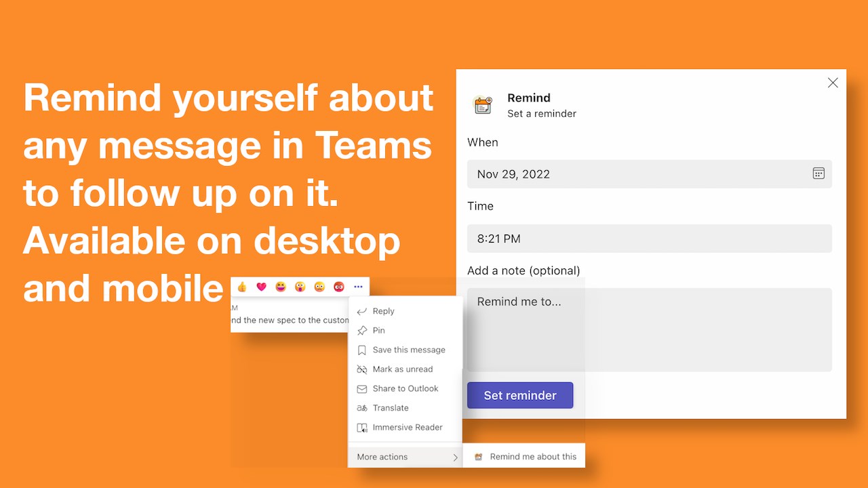The height and width of the screenshot is (488, 868).
Task: Click the Remind title text
Action: point(529,98)
